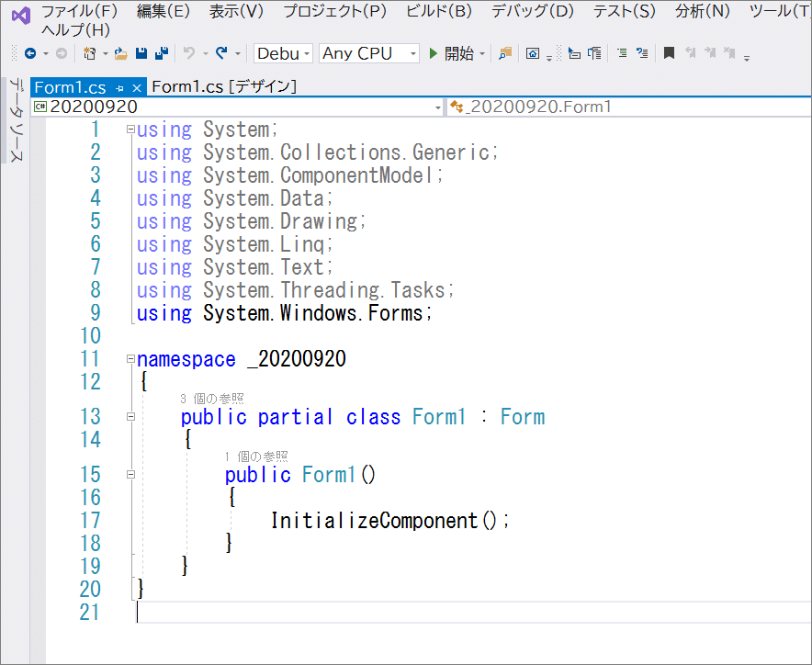
Task: Open the Any CPU platform dropdown
Action: point(368,53)
